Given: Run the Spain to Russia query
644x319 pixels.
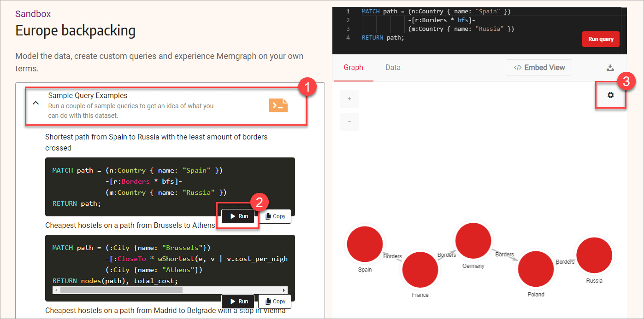Looking at the screenshot, I should click(x=238, y=216).
